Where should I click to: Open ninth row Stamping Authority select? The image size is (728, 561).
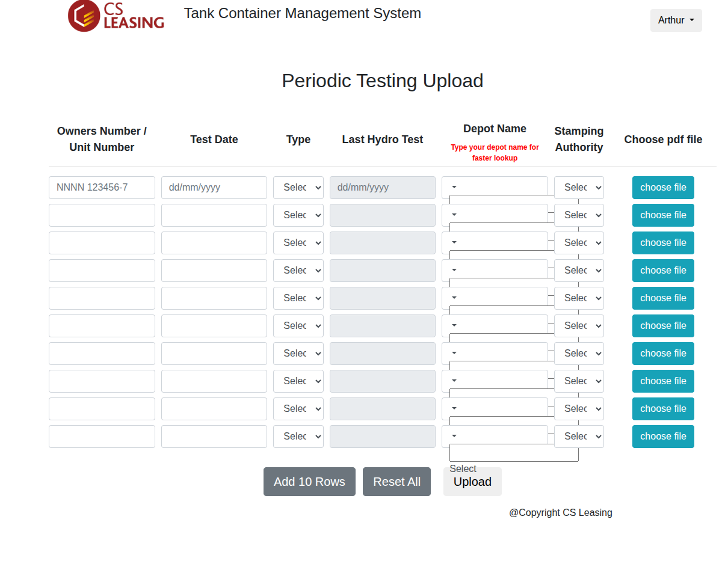coord(579,409)
